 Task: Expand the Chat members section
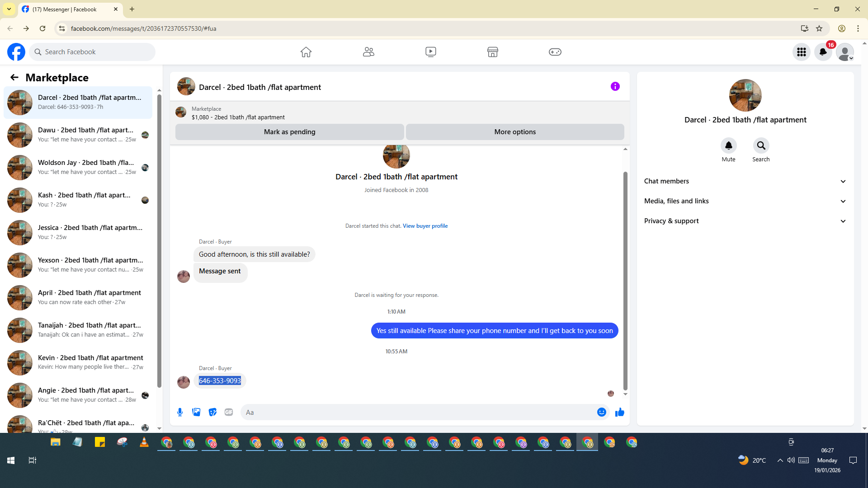(x=745, y=181)
